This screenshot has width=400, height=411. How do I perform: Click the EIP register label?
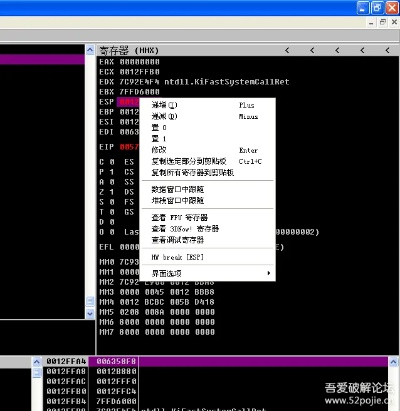[x=107, y=147]
